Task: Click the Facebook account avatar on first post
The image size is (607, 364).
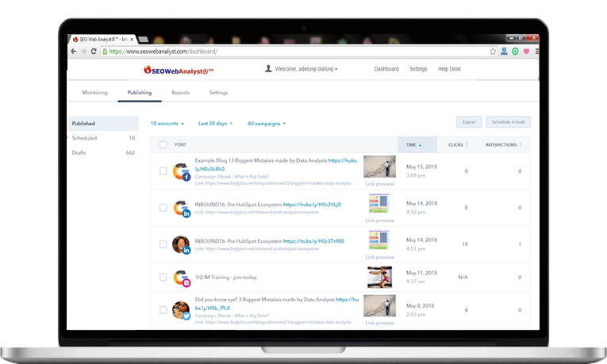Action: 182,172
